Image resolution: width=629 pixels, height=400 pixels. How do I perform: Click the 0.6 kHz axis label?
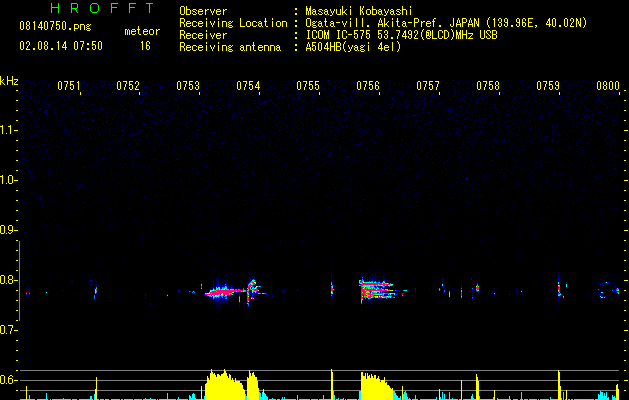coord(8,380)
